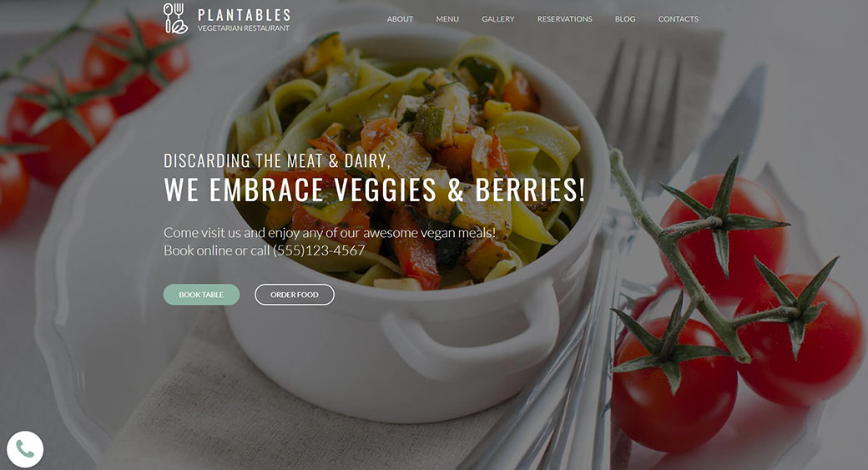Go to the Menu navigation item

click(447, 19)
